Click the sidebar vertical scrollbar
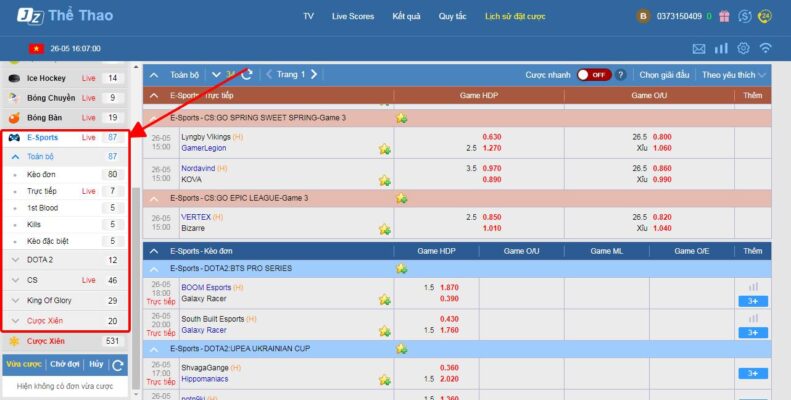The width and height of the screenshot is (791, 400). point(135,289)
